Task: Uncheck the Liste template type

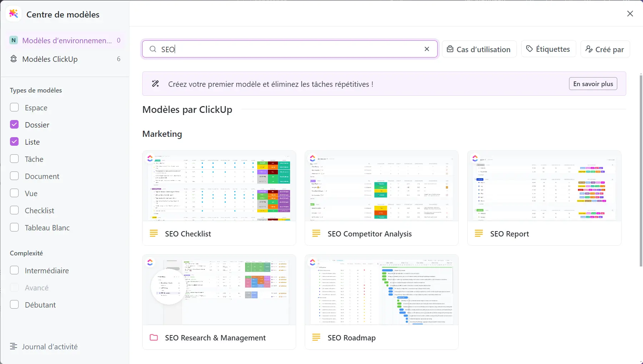Action: coord(14,142)
